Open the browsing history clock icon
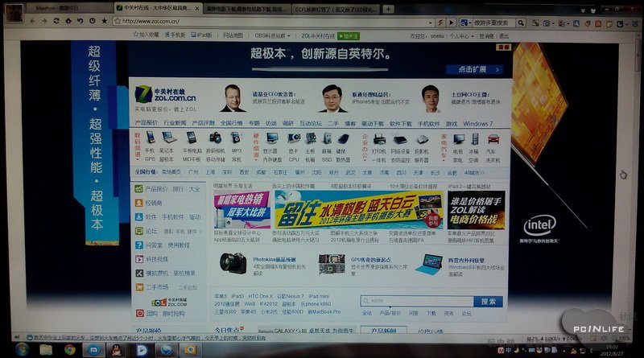644x358 pixels. 93,21
